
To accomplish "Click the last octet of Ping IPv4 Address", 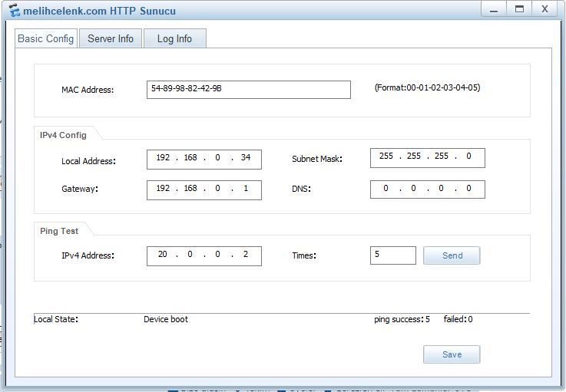I will point(245,255).
